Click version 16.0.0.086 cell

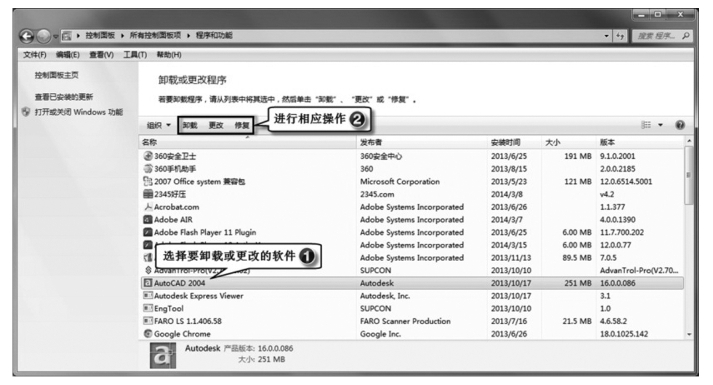point(618,283)
